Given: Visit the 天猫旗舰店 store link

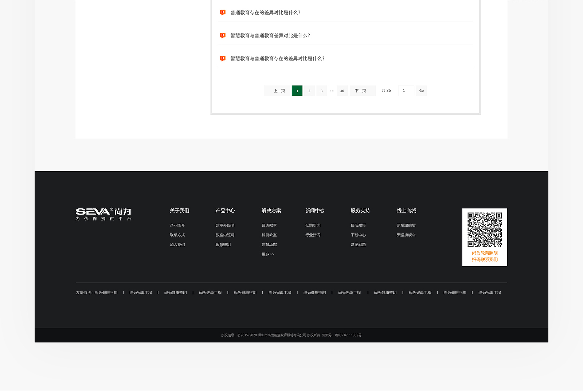Looking at the screenshot, I should click(406, 235).
